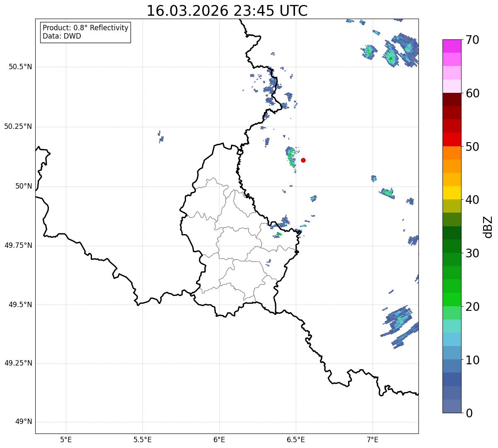
Task: Click the Product: 0.8° Reflectivity label
Action: point(86,28)
